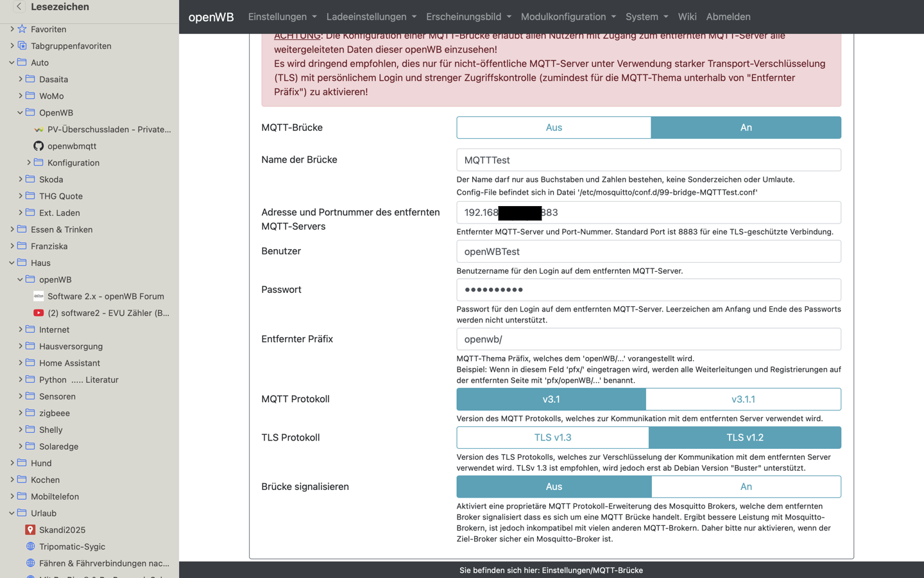The image size is (924, 578).
Task: Click the PV-Überschussladen bookmark icon
Action: 40,129
